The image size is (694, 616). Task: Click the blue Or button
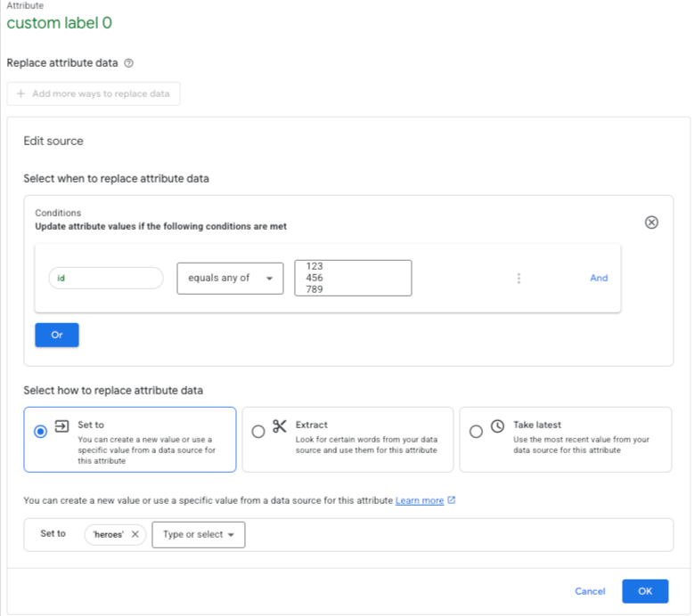coord(57,335)
